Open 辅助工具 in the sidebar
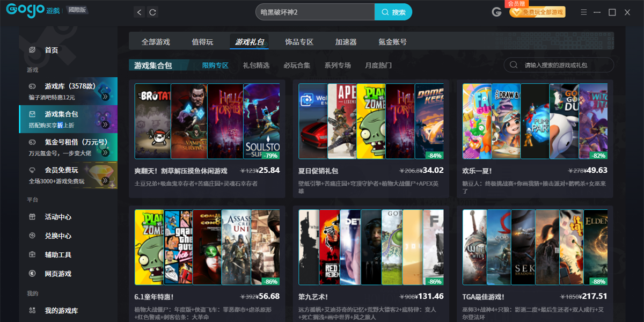Image resolution: width=644 pixels, height=322 pixels. tap(57, 254)
